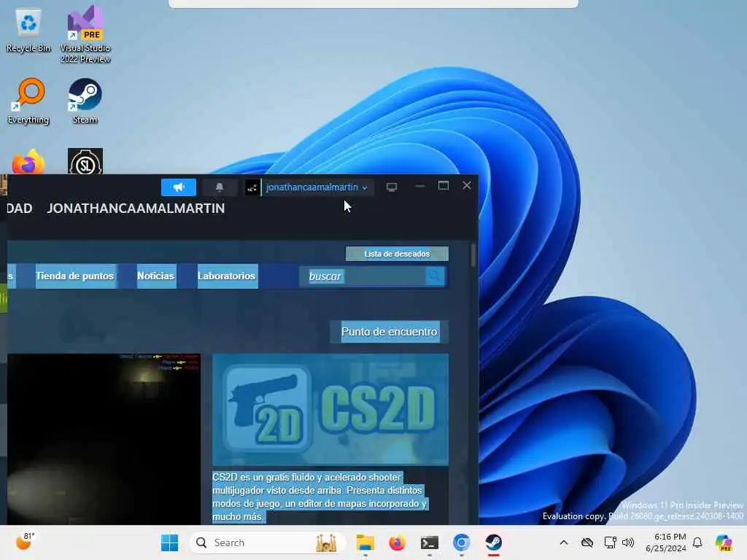Click the store search magnifier icon
This screenshot has height=560, width=747.
pos(435,276)
